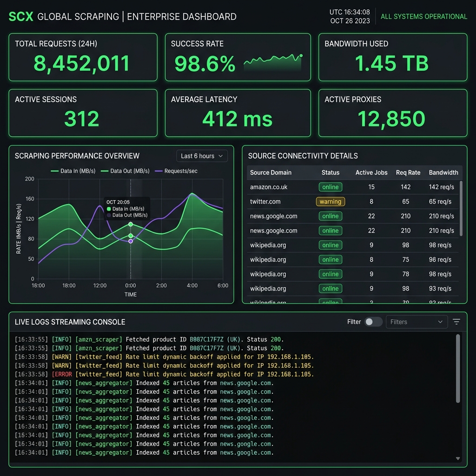Open the Total Requests (24H) card
The width and height of the screenshot is (476, 476).
(83, 57)
